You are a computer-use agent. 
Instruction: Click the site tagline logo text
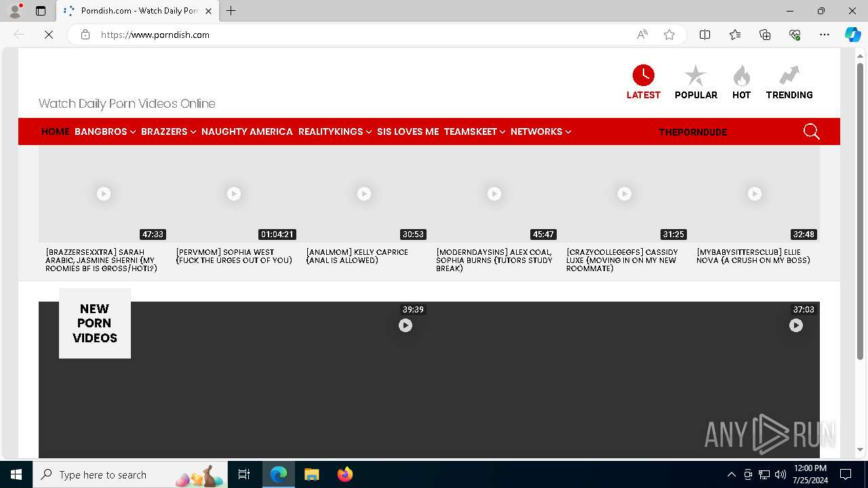click(x=127, y=104)
